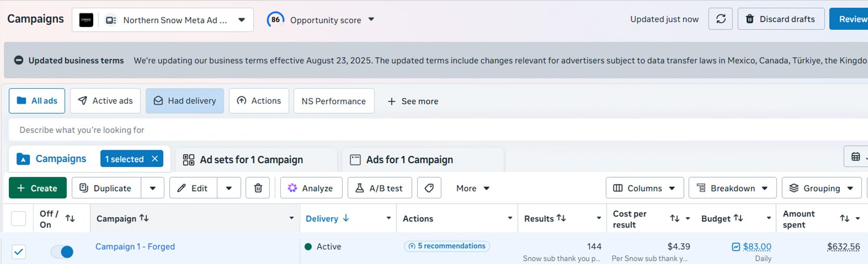Toggle the select-all header checkbox
Viewport: 868px width, 264px height.
point(19,219)
